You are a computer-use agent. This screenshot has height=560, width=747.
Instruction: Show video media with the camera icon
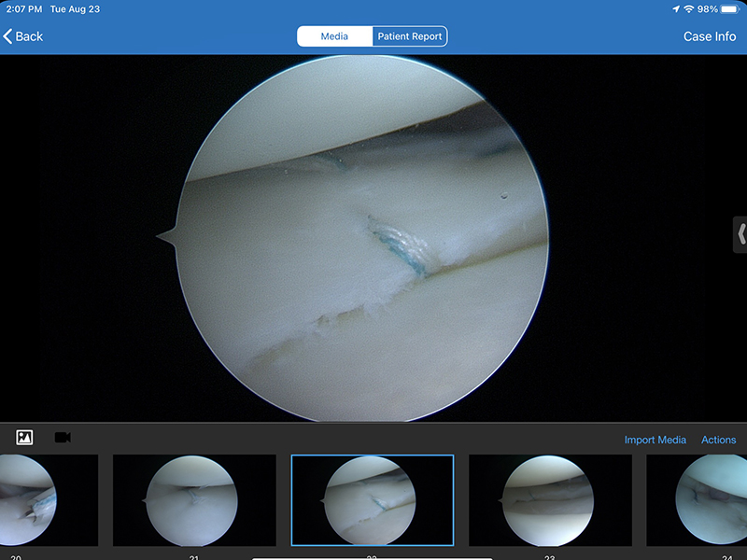[x=63, y=437]
